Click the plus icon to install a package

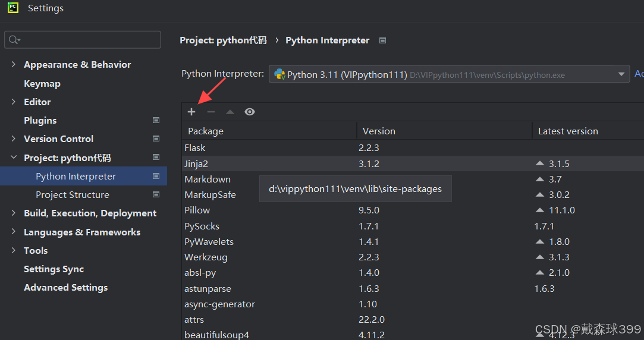(191, 112)
